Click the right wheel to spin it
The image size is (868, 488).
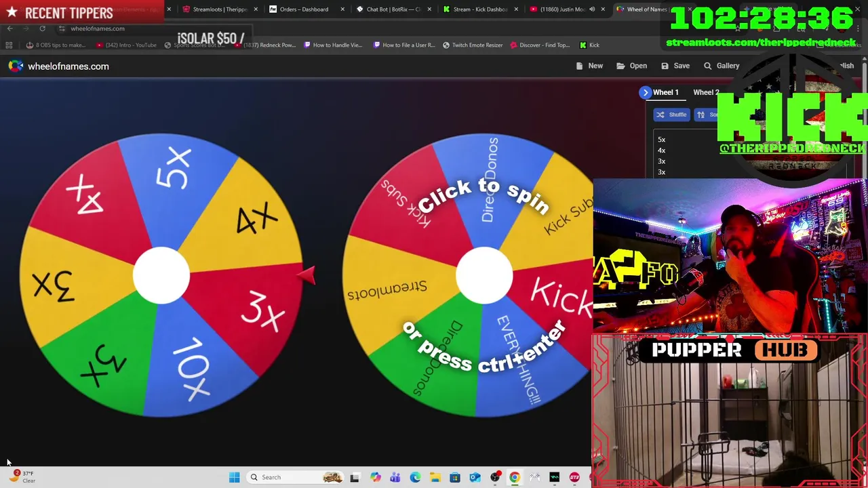coord(484,275)
